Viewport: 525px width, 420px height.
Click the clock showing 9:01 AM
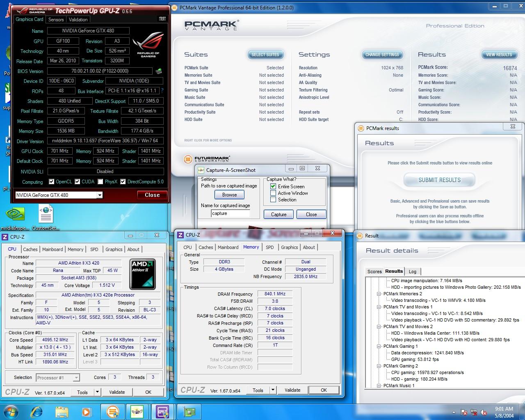504,409
